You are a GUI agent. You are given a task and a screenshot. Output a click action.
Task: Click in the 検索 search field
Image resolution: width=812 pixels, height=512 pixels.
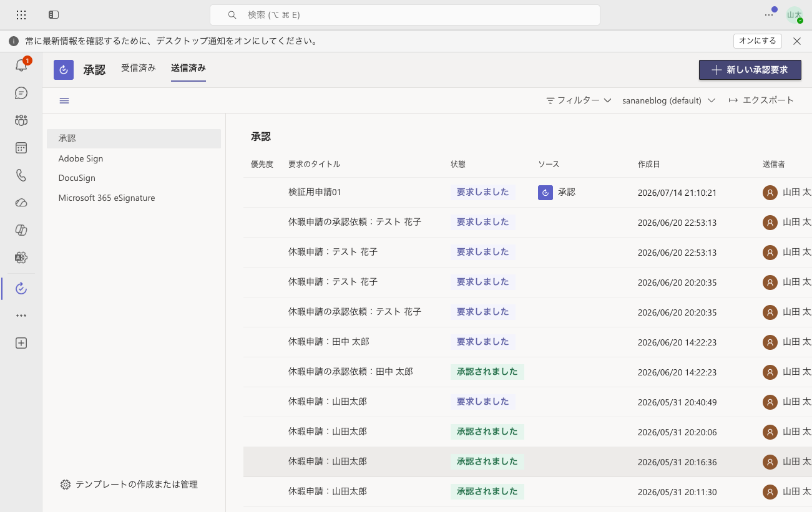click(x=405, y=15)
